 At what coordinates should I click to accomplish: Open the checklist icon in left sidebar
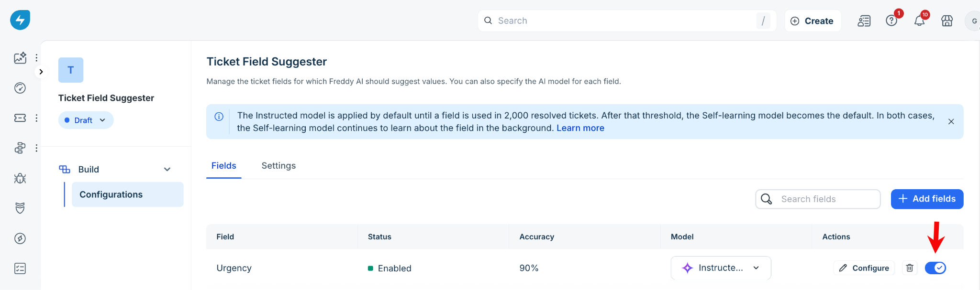pyautogui.click(x=20, y=269)
